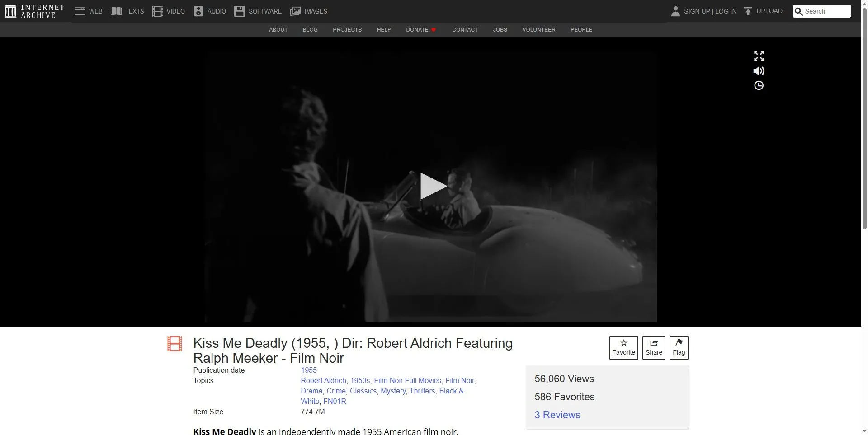Viewport: 868px width, 435px height.
Task: Click the IMAGES text label
Action: [316, 11]
